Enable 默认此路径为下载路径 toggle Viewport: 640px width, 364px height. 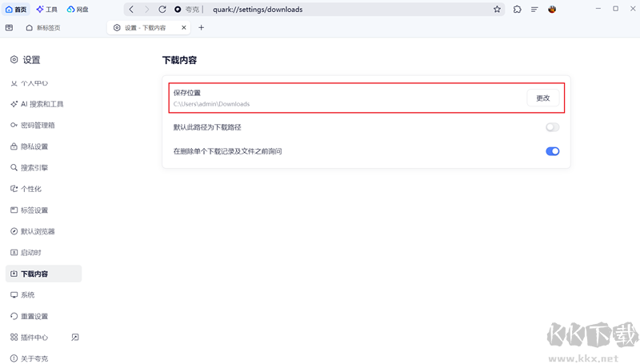coord(552,127)
